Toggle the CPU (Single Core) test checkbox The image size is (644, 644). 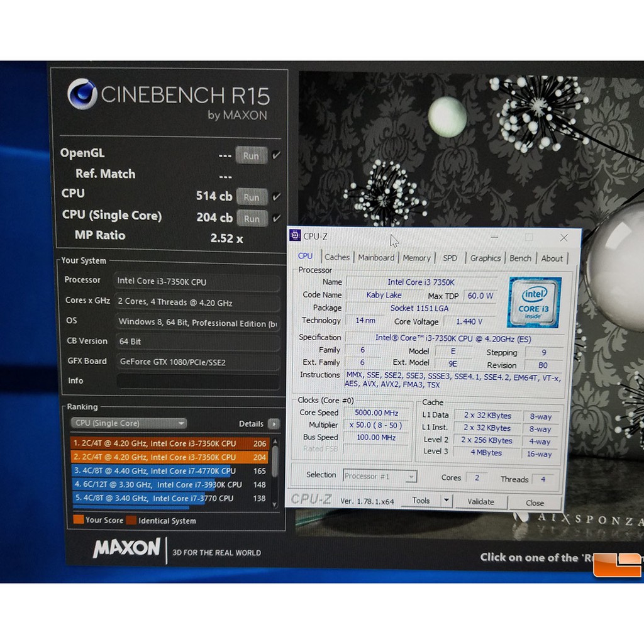pos(277,218)
